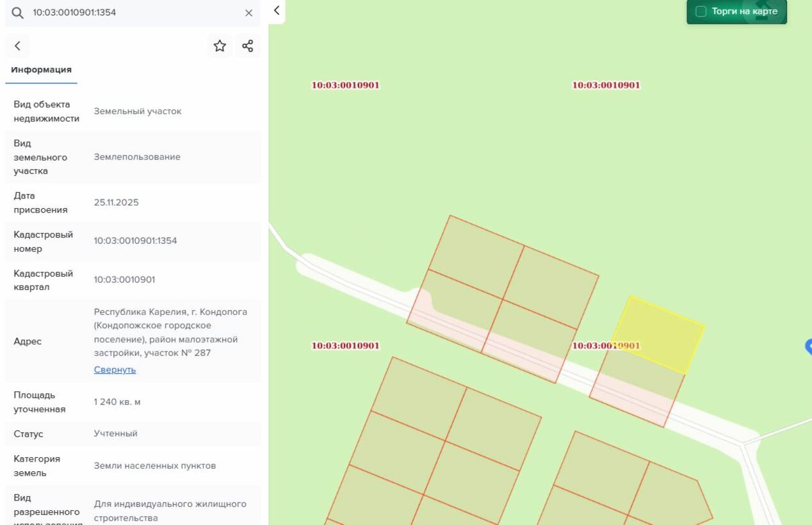The height and width of the screenshot is (525, 812).
Task: Select the assignment date "25.11.2025"
Action: pyautogui.click(x=116, y=203)
